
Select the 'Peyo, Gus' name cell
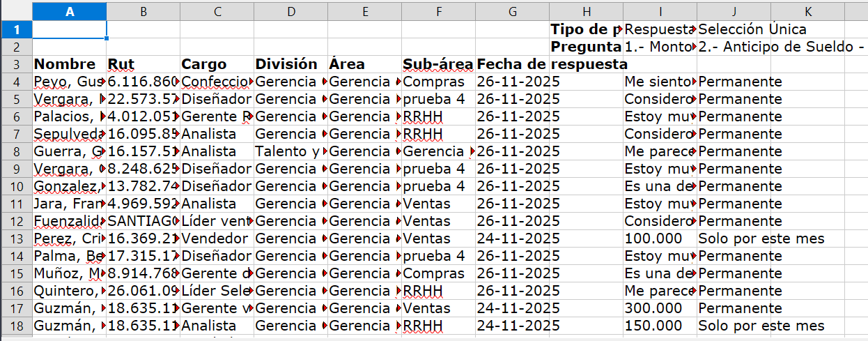(x=70, y=82)
